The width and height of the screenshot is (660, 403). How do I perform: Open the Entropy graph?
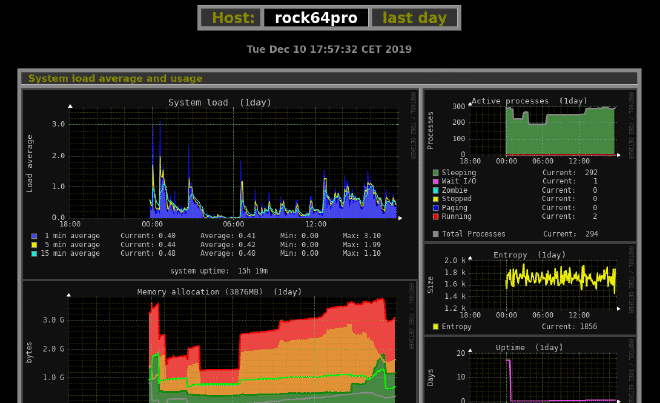pyautogui.click(x=530, y=289)
